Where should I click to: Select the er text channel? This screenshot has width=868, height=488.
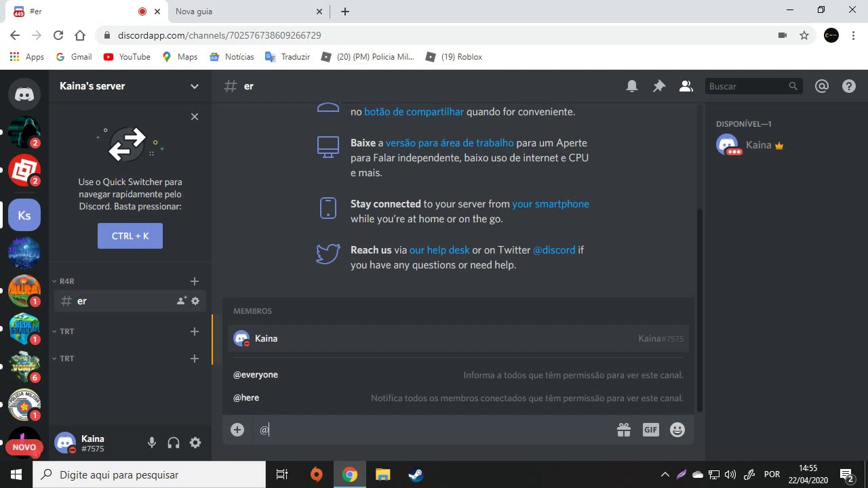(x=130, y=301)
